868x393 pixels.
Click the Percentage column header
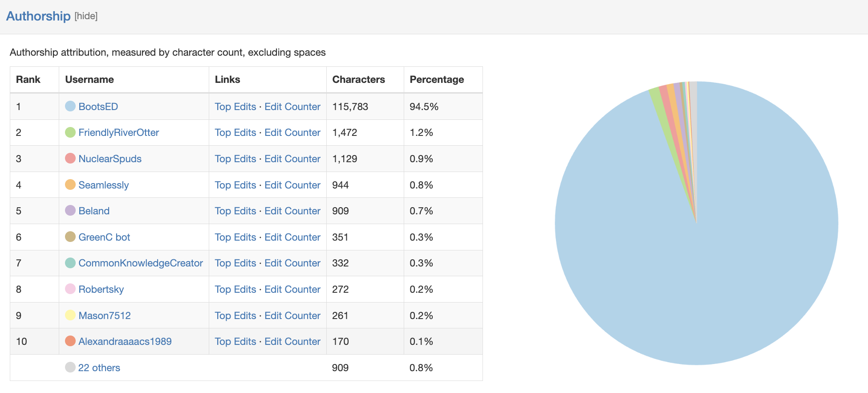tap(436, 79)
